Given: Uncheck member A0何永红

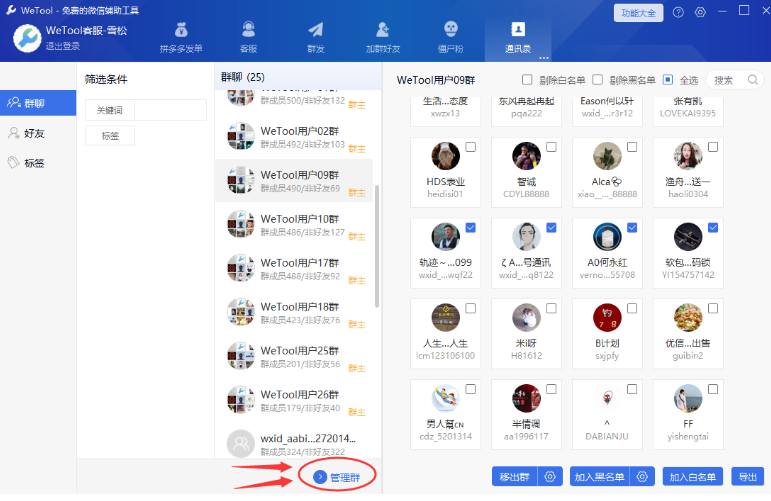Looking at the screenshot, I should (x=632, y=228).
